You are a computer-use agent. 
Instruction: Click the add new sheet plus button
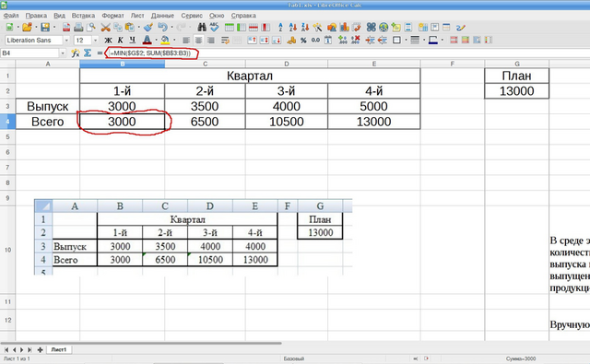(x=40, y=349)
